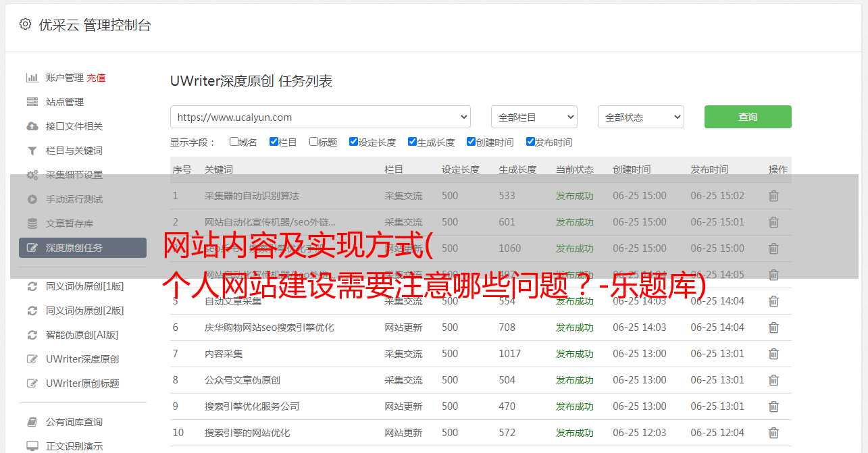
Task: Click the edit icon on 深度原创任务
Action: pyautogui.click(x=32, y=248)
